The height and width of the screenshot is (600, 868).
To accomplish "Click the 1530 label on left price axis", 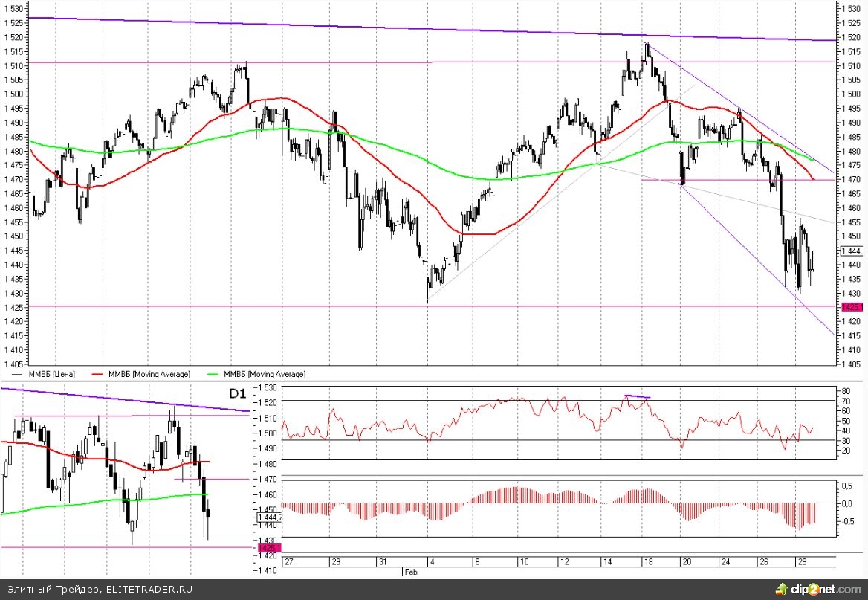I will [x=13, y=8].
